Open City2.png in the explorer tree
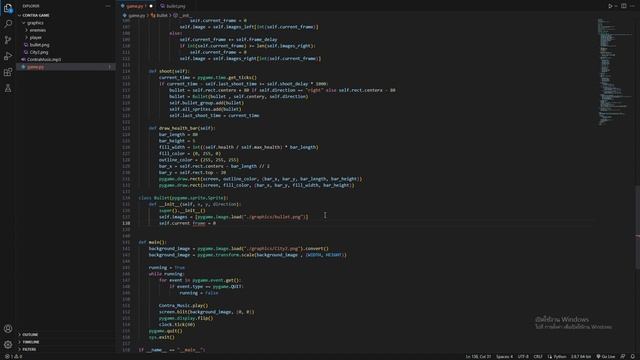 click(39, 52)
